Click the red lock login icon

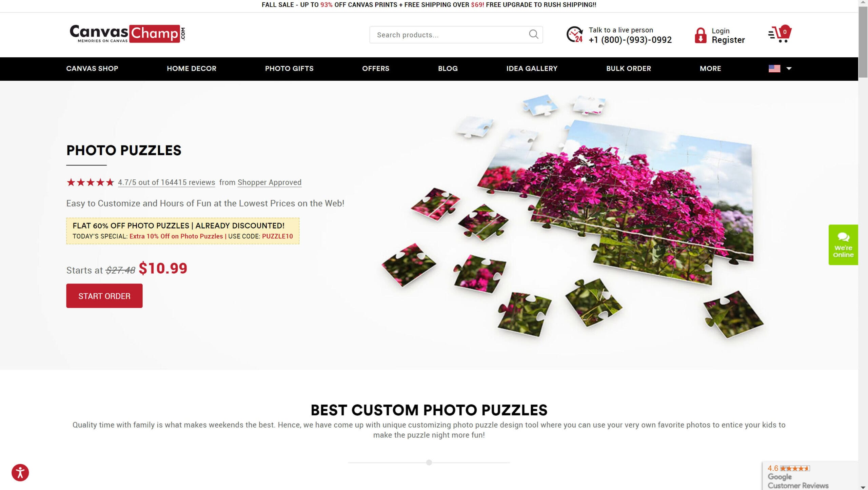coord(701,35)
